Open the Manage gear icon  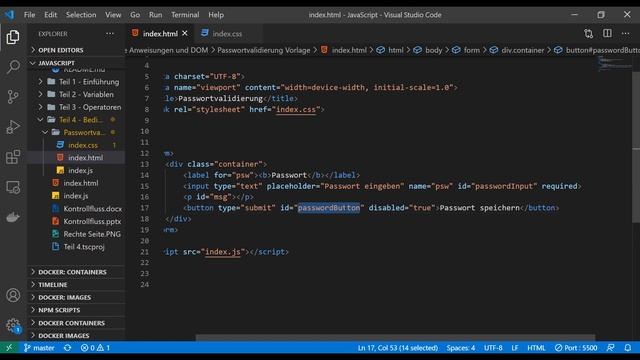tap(13, 325)
